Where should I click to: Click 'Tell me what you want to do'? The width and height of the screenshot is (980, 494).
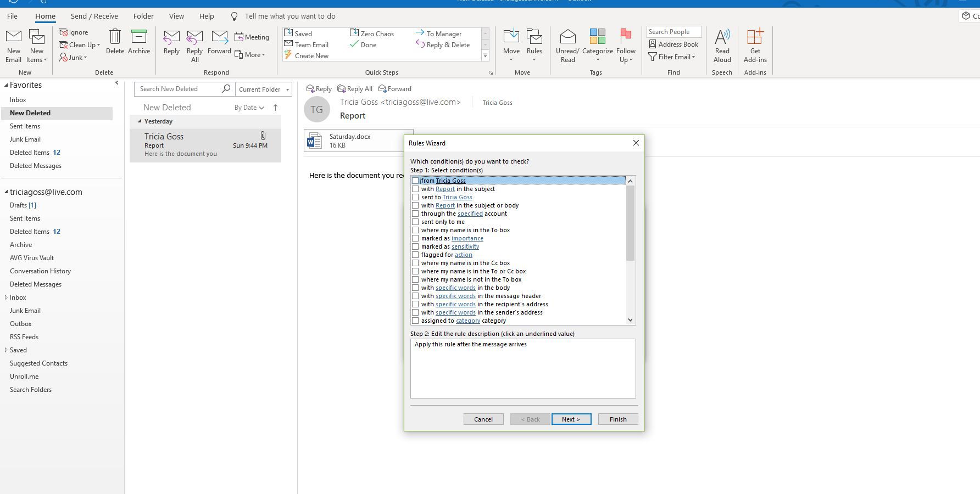click(289, 16)
